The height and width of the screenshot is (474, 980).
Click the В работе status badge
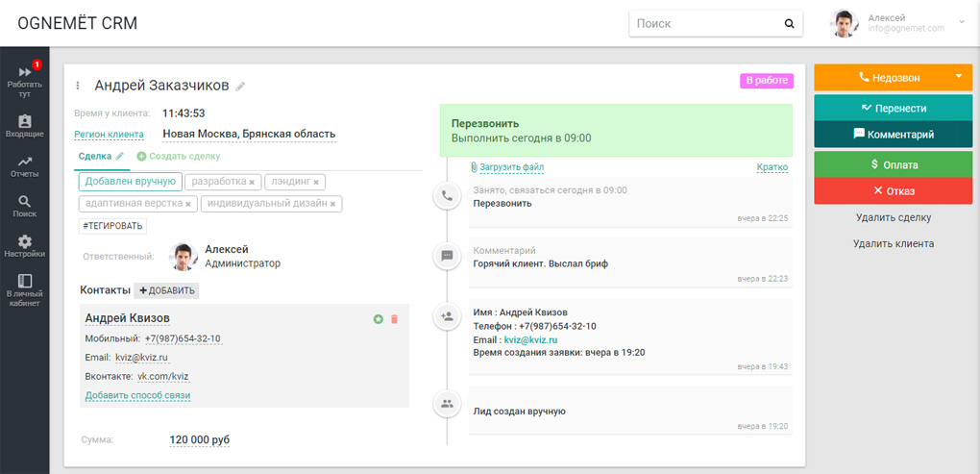(767, 81)
